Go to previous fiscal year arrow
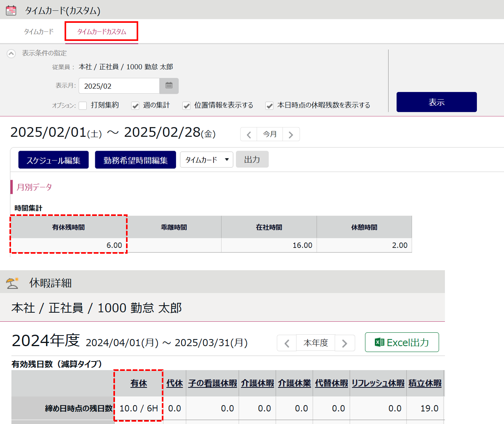The height and width of the screenshot is (424, 504). coord(287,343)
